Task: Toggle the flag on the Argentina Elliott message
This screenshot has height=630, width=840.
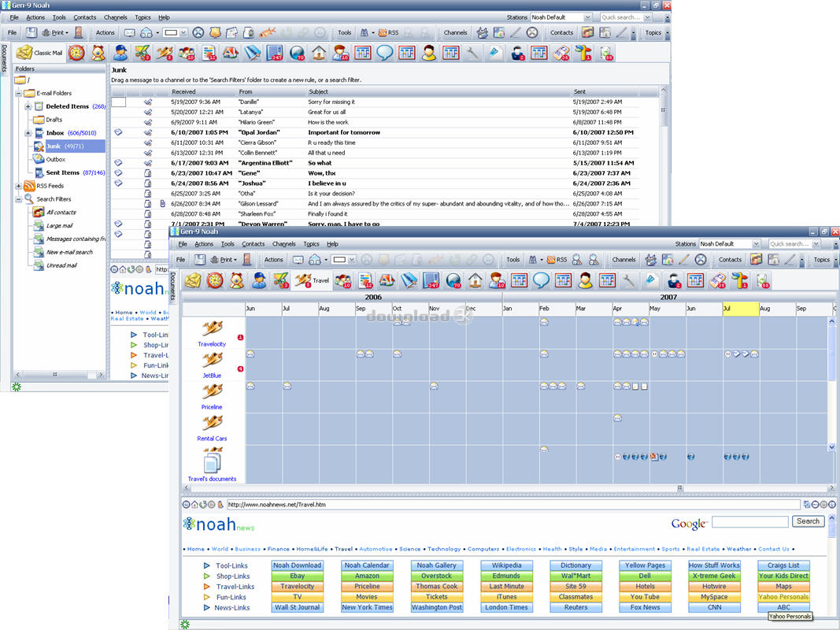Action: click(x=118, y=163)
